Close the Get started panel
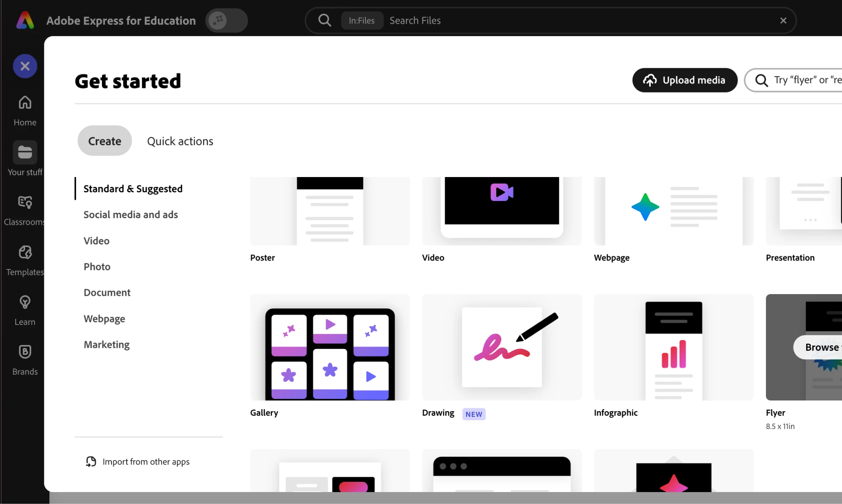The width and height of the screenshot is (842, 504). [x=25, y=66]
